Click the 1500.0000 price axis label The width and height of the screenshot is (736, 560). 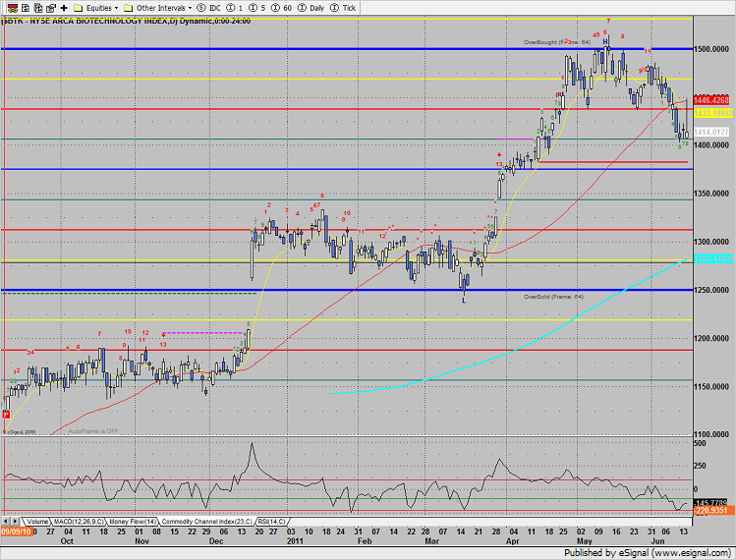[x=711, y=49]
